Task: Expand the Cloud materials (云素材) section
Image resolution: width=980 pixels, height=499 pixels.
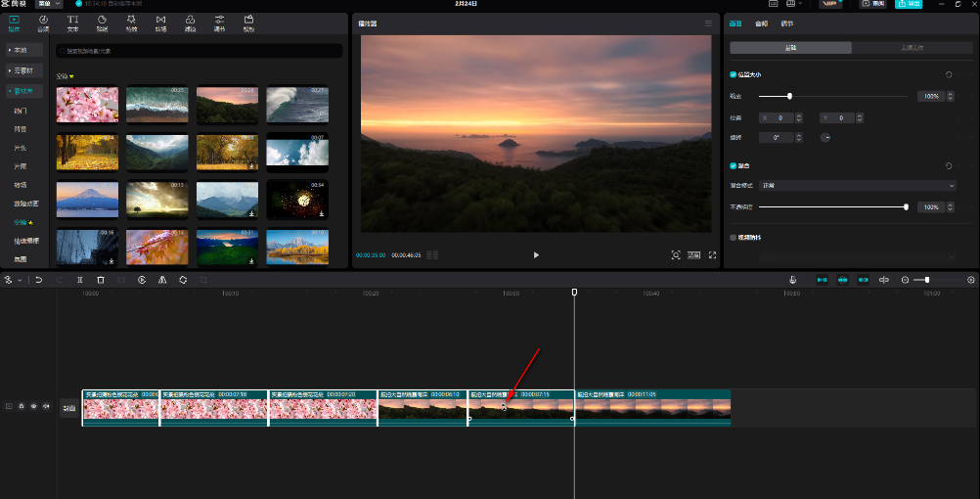Action: (24, 70)
